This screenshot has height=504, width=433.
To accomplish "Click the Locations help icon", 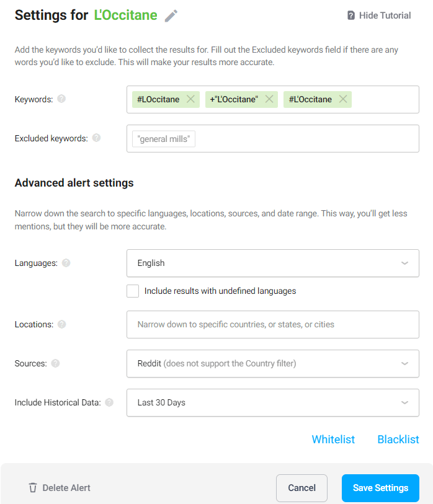I will [x=61, y=324].
